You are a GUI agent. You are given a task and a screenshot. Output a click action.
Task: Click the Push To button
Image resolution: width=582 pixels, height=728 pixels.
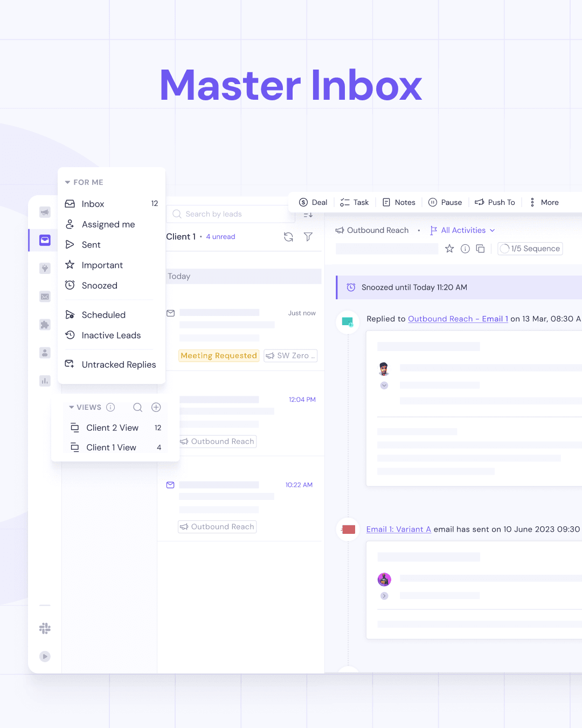point(495,202)
